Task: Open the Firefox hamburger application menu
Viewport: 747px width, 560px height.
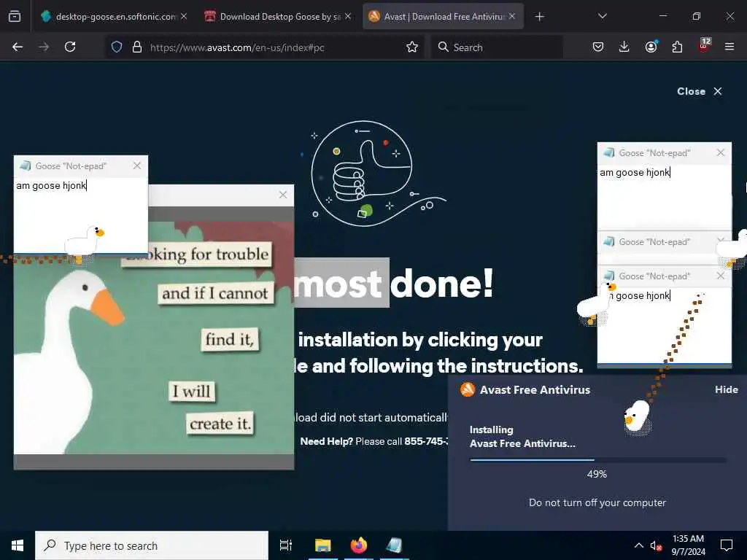Action: 729,47
